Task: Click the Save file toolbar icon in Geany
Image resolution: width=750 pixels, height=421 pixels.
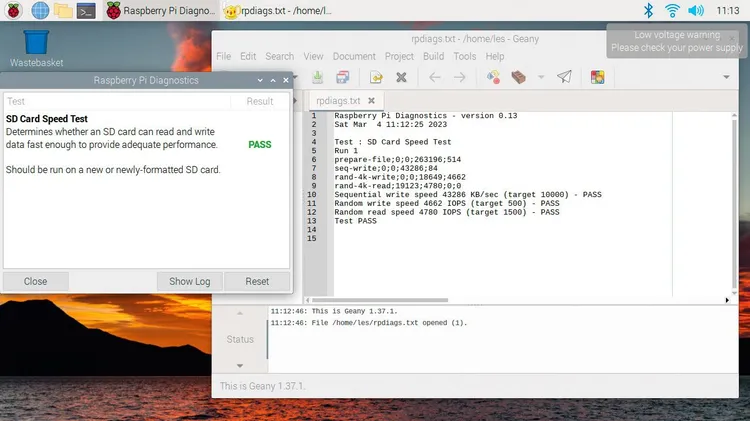Action: tap(317, 77)
